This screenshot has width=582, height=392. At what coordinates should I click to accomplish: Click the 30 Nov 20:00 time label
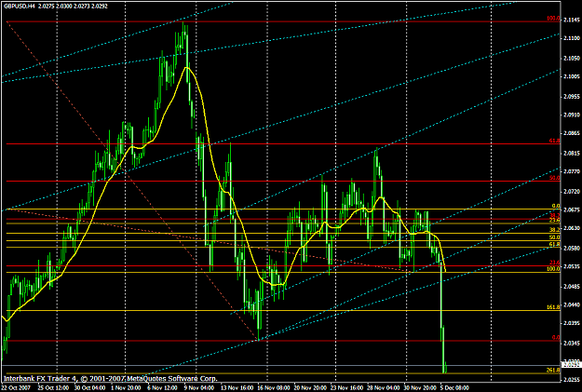tap(420, 387)
